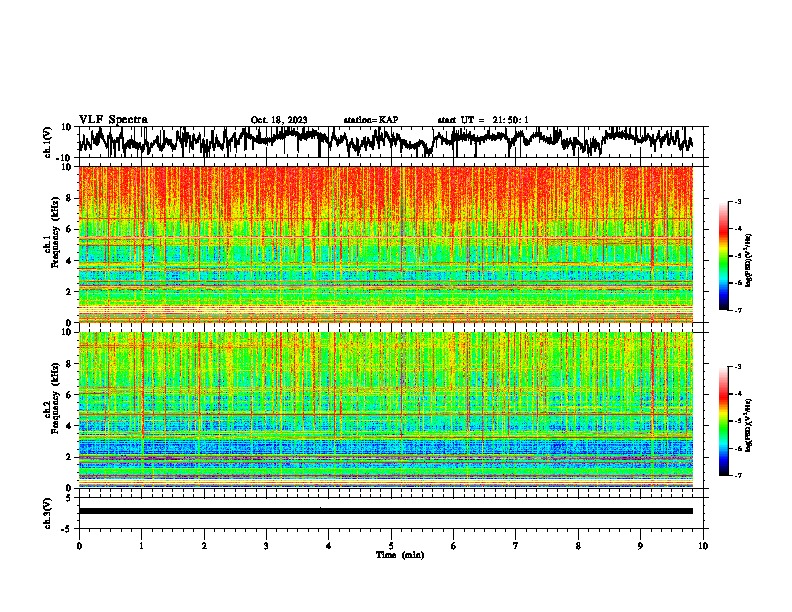Click the "VLF Spectra" title text

point(114,120)
